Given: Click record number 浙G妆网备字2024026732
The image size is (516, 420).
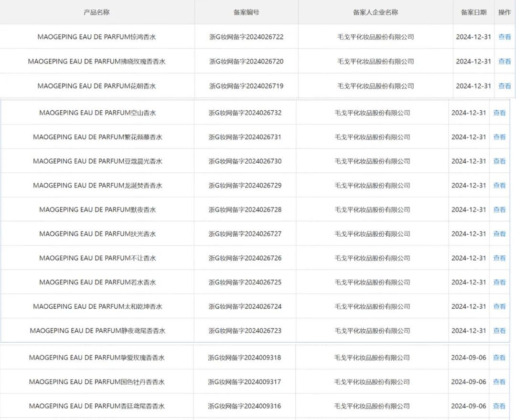Looking at the screenshot, I should pos(245,113).
